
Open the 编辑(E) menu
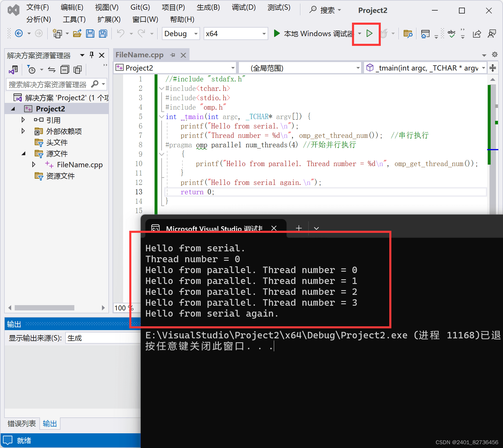point(72,7)
